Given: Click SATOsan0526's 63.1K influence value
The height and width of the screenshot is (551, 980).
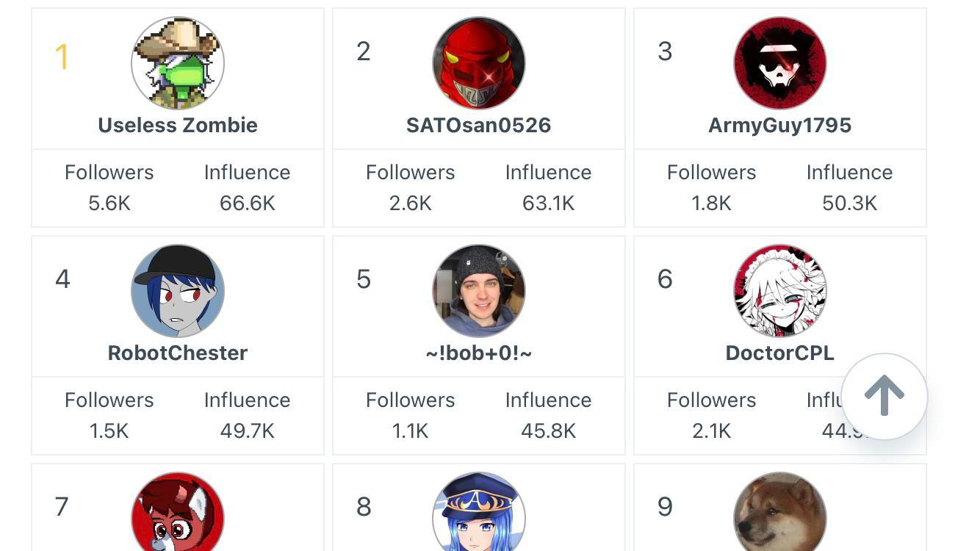Looking at the screenshot, I should (548, 203).
